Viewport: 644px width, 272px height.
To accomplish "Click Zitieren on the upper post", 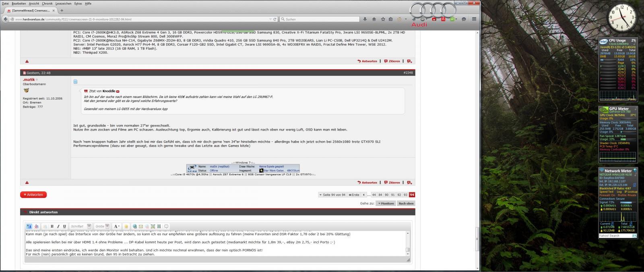I will coord(392,61).
